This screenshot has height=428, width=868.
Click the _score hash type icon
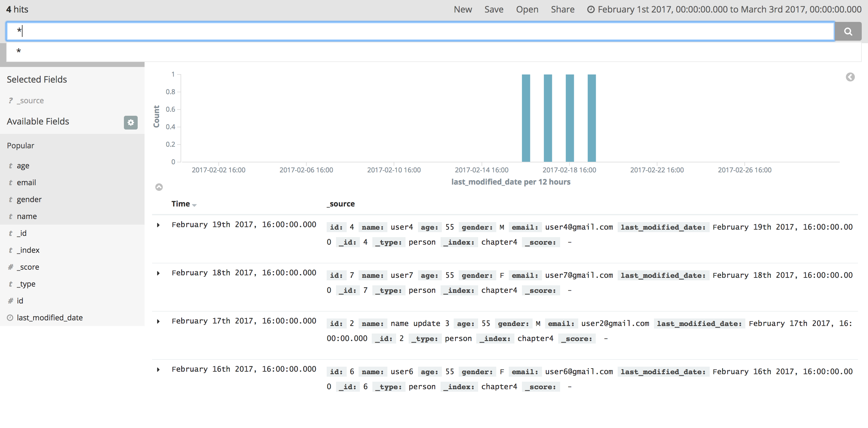coord(10,267)
